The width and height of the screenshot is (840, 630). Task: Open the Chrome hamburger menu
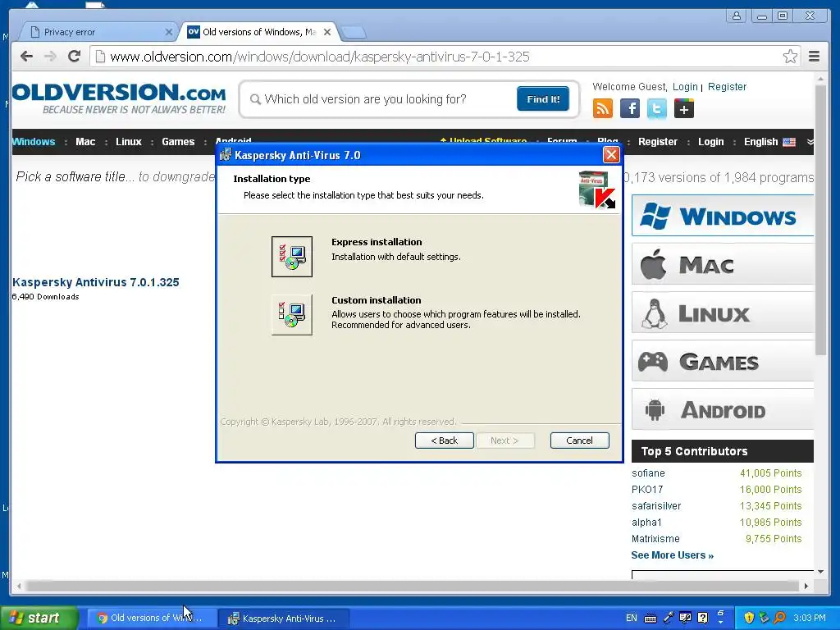[815, 57]
